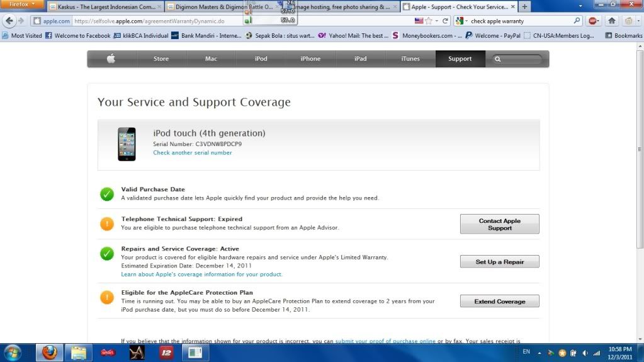Click the orange warning icon beside Telephone Technical Support
Image resolution: width=644 pixels, height=362 pixels.
pos(107,223)
